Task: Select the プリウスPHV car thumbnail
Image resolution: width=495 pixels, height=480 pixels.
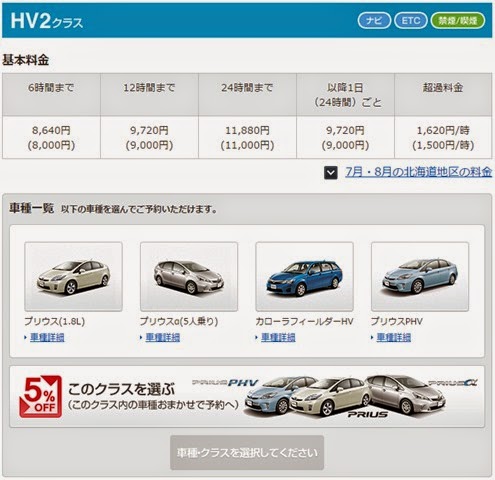Action: [420, 277]
